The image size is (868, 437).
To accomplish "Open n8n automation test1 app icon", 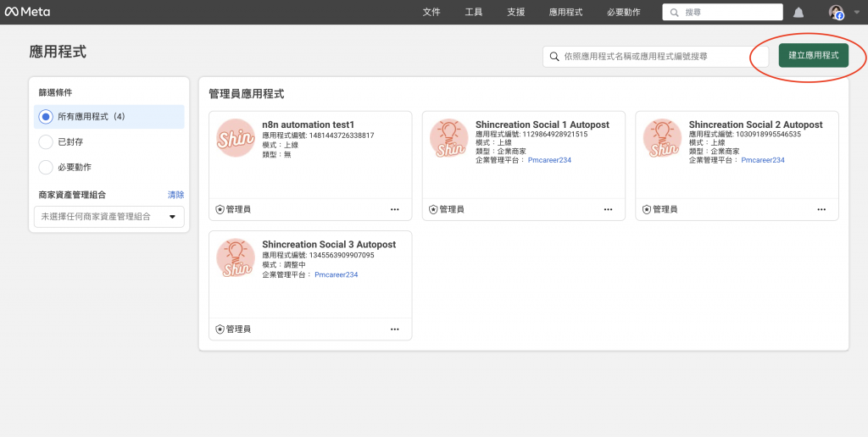I will (236, 138).
